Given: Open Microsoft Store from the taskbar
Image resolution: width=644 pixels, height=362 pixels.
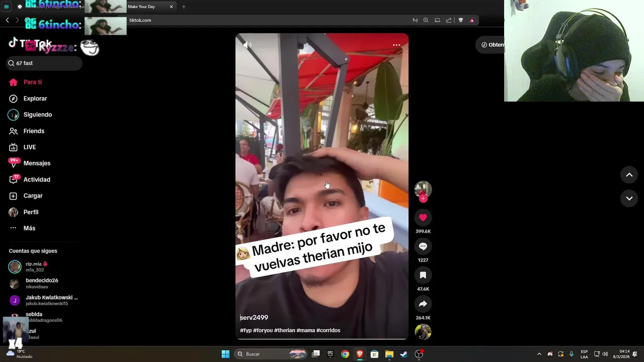Looking at the screenshot, I should tap(374, 354).
